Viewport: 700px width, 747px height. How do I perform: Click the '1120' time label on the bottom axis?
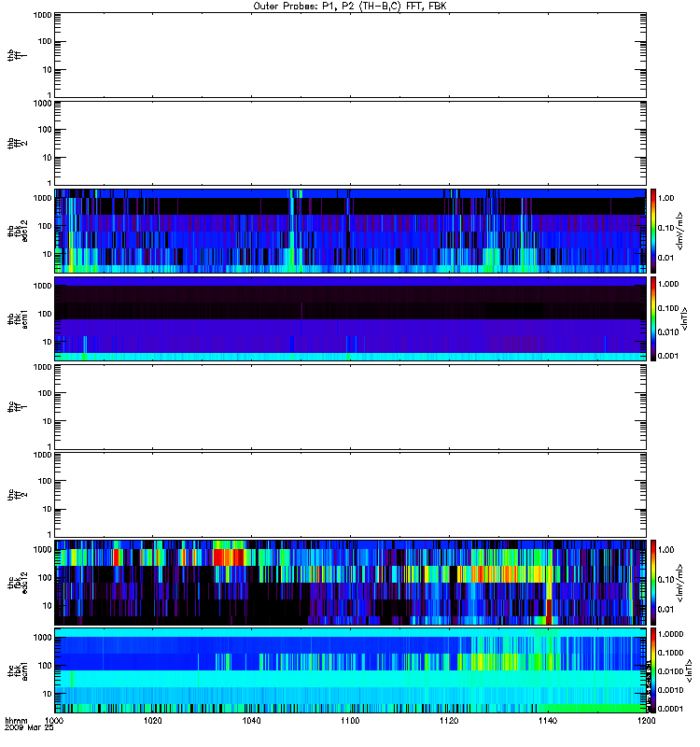click(x=449, y=720)
